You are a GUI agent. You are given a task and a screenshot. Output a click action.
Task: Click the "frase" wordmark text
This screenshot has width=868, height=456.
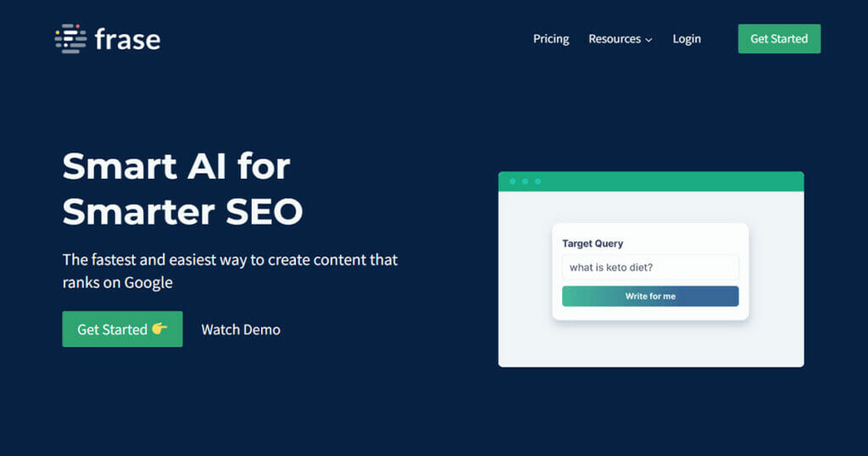click(128, 39)
